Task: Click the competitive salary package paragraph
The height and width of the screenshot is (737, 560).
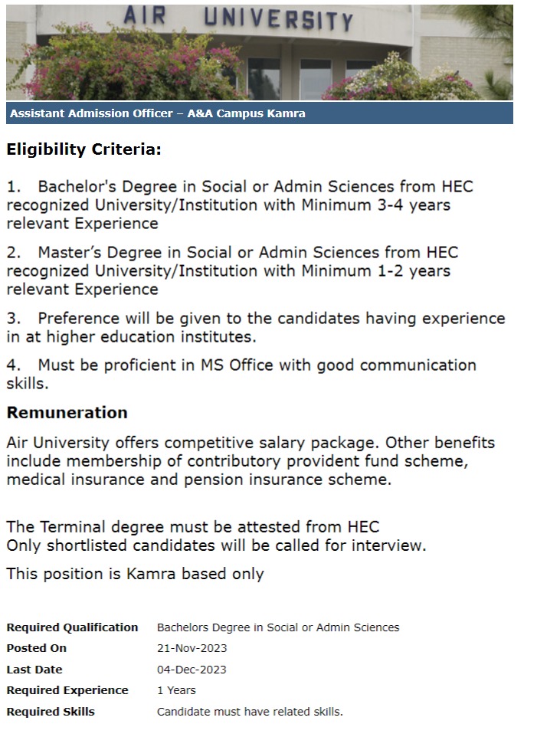Action: point(250,461)
